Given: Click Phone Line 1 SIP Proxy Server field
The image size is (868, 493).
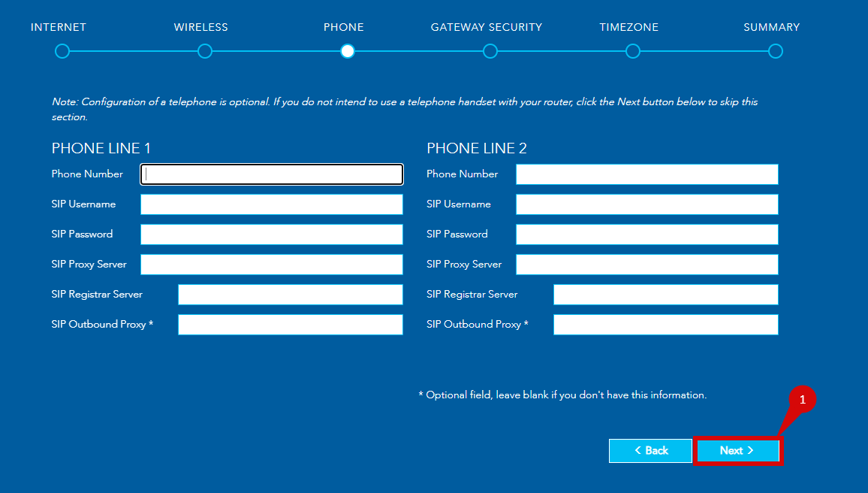Looking at the screenshot, I should [272, 265].
